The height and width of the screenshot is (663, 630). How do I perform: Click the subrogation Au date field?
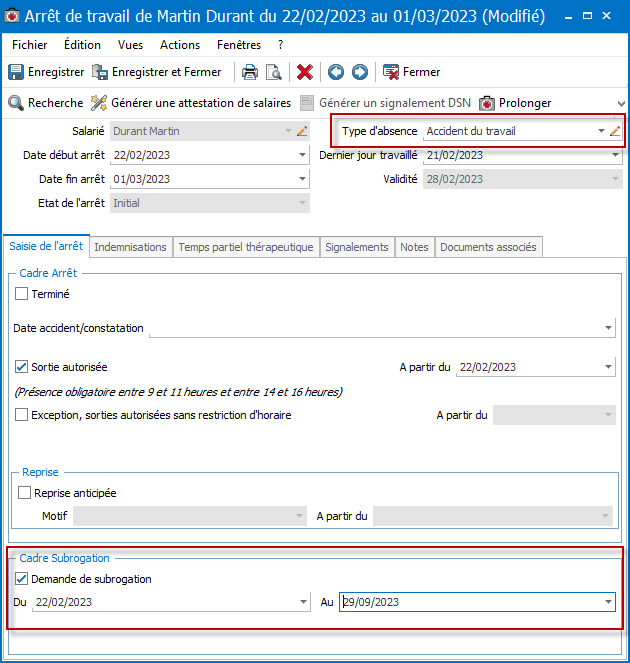click(477, 602)
